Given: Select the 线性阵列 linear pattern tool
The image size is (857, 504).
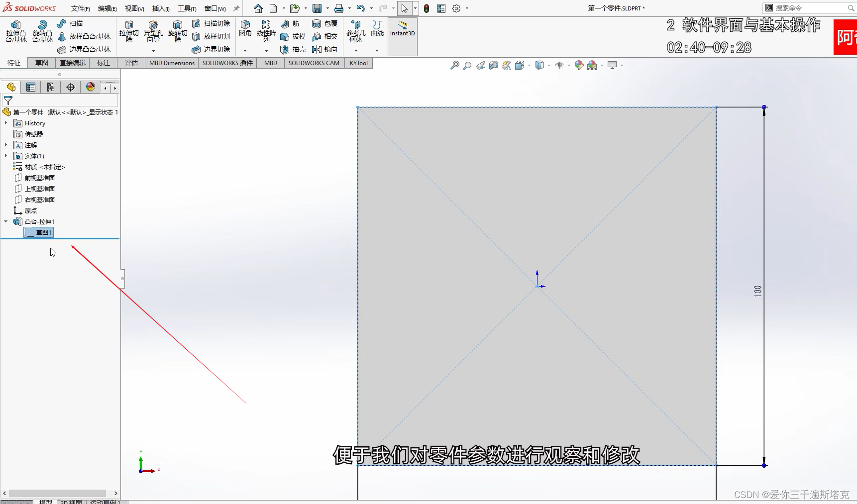Looking at the screenshot, I should pos(266,31).
